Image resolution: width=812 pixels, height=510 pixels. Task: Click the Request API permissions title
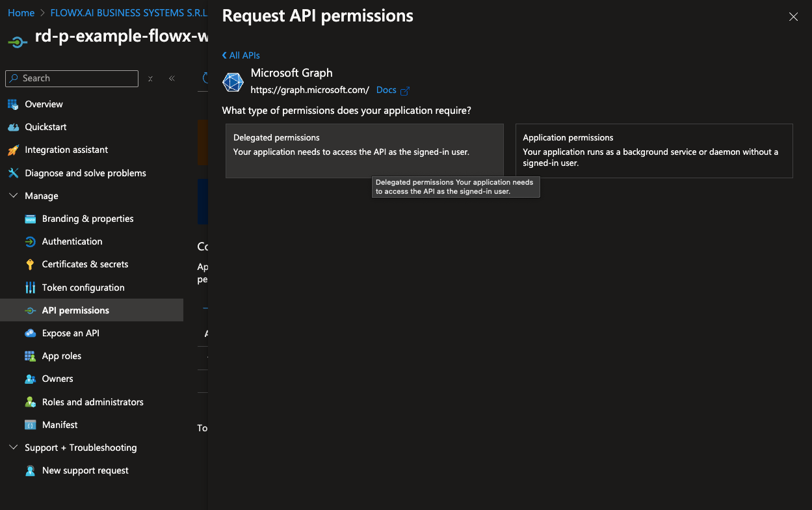[x=318, y=16]
